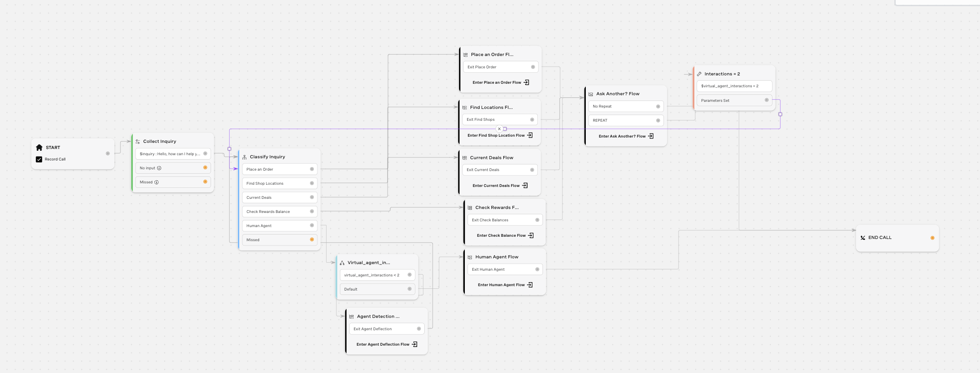Viewport: 980px width, 373px height.
Task: Click the Parameters Set output port
Action: (x=766, y=100)
